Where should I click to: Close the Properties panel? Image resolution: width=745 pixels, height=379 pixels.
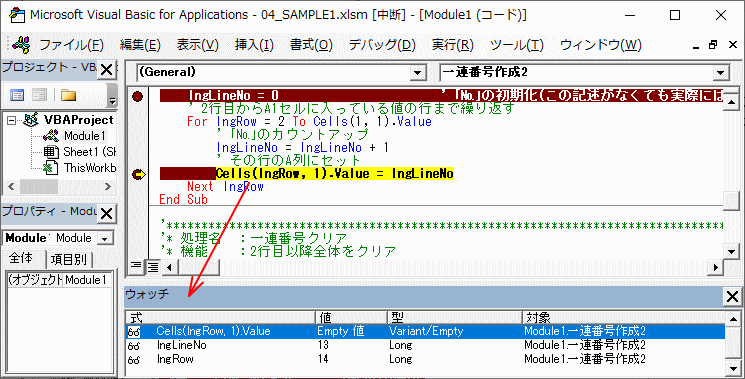[107, 214]
